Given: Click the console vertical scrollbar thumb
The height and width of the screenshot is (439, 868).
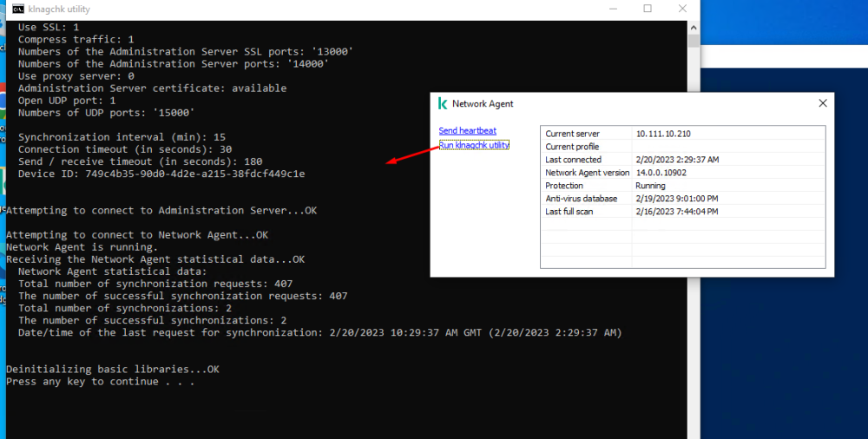Looking at the screenshot, I should click(694, 42).
